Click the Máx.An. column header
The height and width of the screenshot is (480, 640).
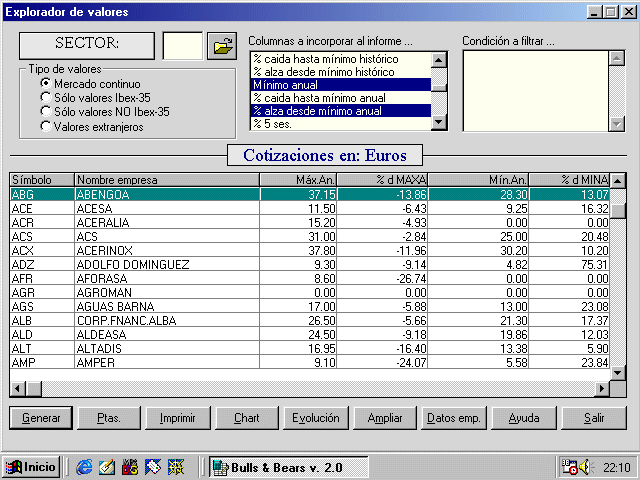[x=298, y=180]
